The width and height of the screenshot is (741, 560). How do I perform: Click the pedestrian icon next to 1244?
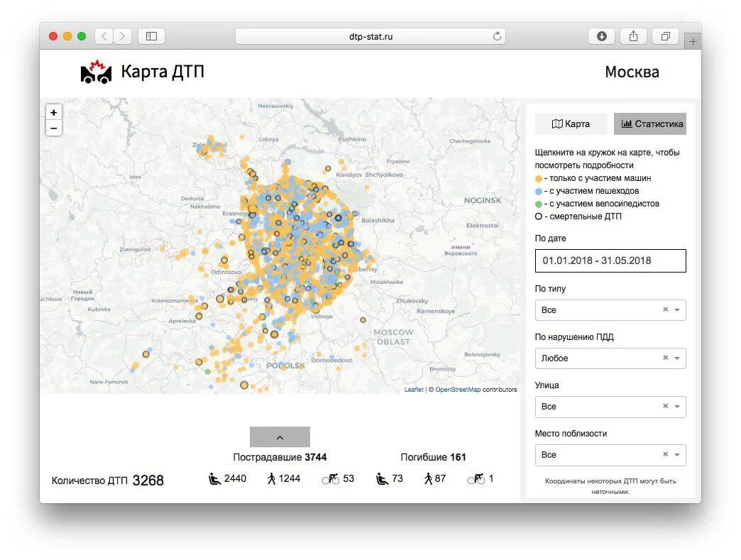coord(270,478)
